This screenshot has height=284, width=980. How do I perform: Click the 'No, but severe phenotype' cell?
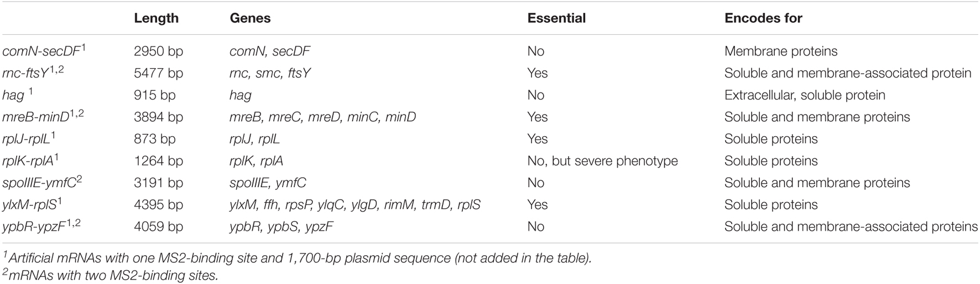click(x=602, y=161)
